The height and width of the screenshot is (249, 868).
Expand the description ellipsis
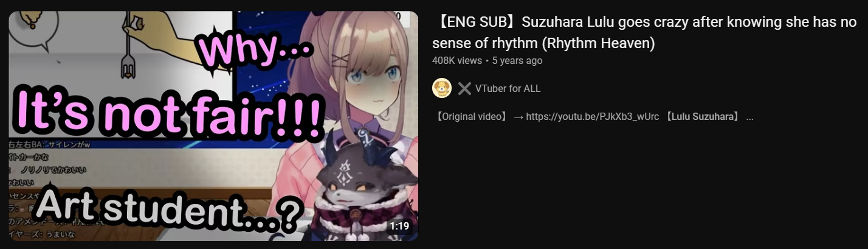pos(749,117)
